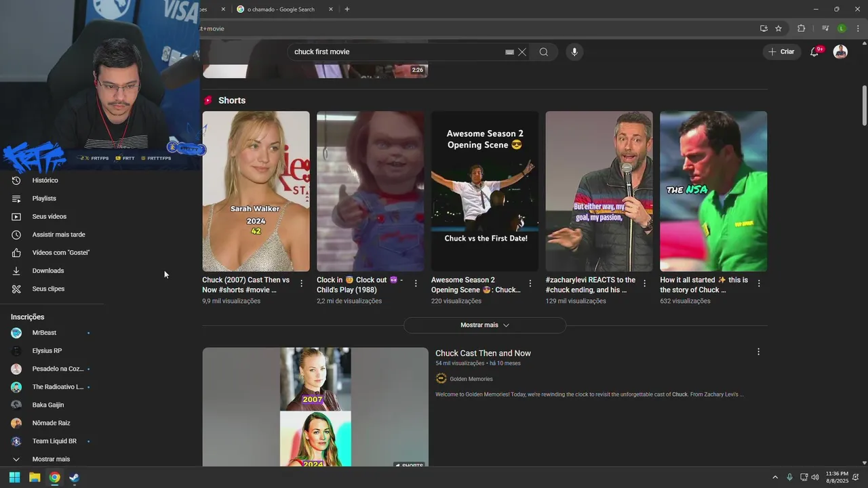Open media control icon in Chrome toolbar
This screenshot has width=868, height=488.
click(825, 28)
